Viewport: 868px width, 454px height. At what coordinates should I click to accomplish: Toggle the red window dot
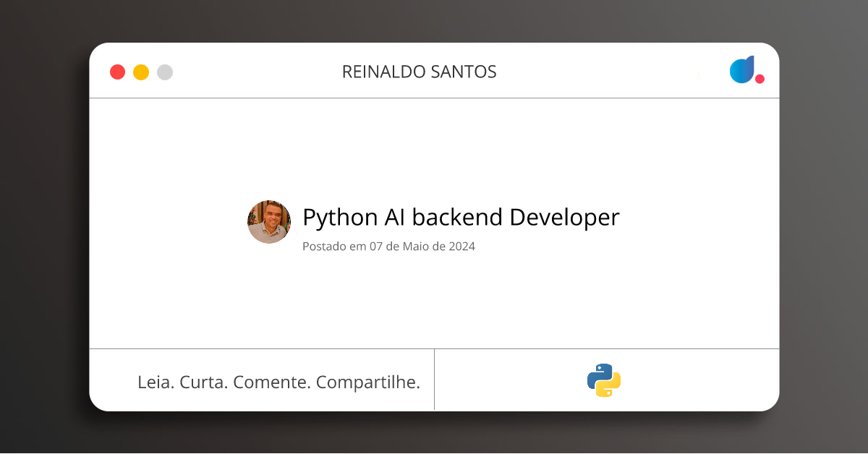point(117,72)
